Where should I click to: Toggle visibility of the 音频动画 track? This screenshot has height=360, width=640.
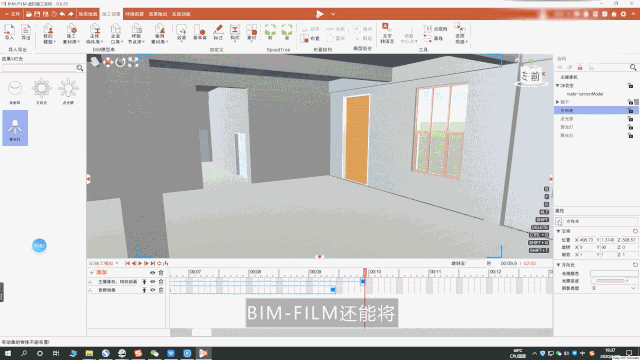pos(153,290)
